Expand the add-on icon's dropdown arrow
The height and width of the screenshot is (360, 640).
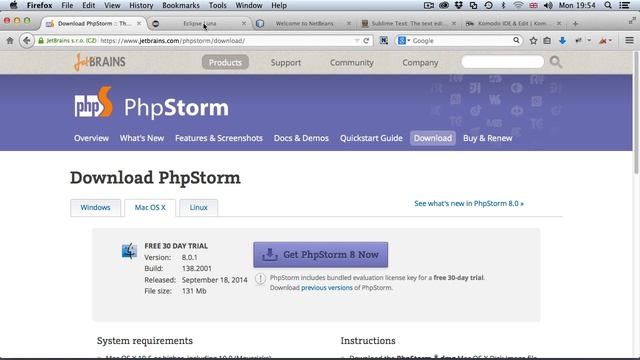(x=589, y=40)
